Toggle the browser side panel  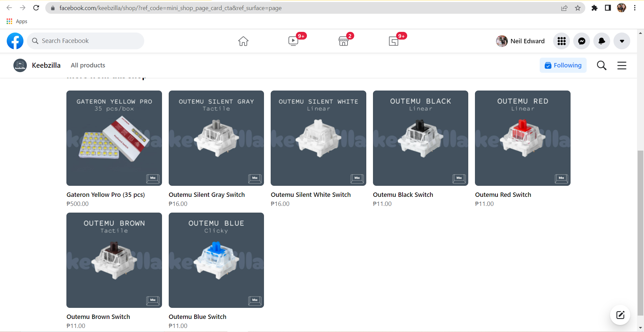[x=608, y=8]
